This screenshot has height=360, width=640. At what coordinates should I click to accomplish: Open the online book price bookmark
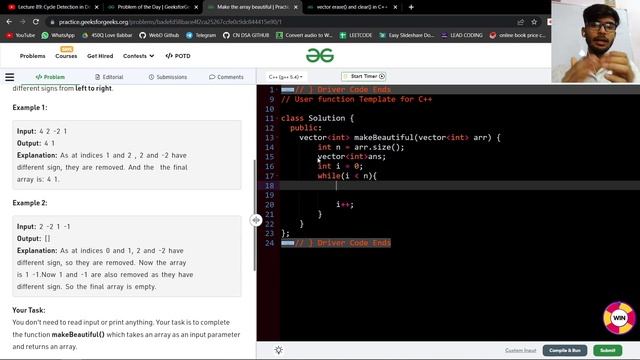pos(517,36)
